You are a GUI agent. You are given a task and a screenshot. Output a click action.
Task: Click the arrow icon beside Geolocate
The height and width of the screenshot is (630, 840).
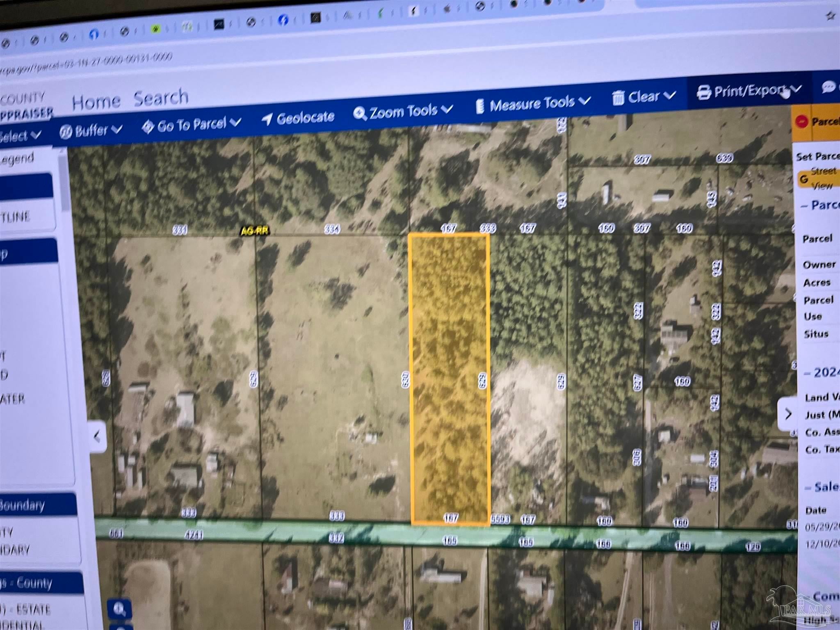[x=267, y=120]
